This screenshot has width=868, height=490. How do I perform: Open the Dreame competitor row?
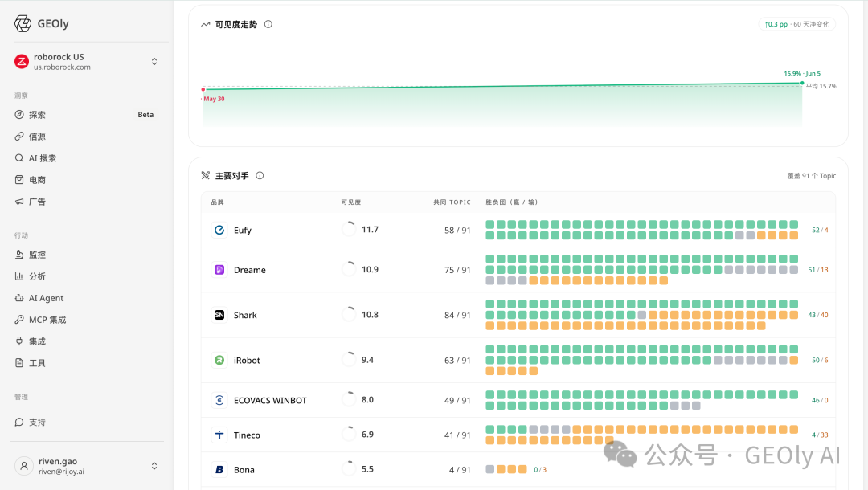pos(518,270)
